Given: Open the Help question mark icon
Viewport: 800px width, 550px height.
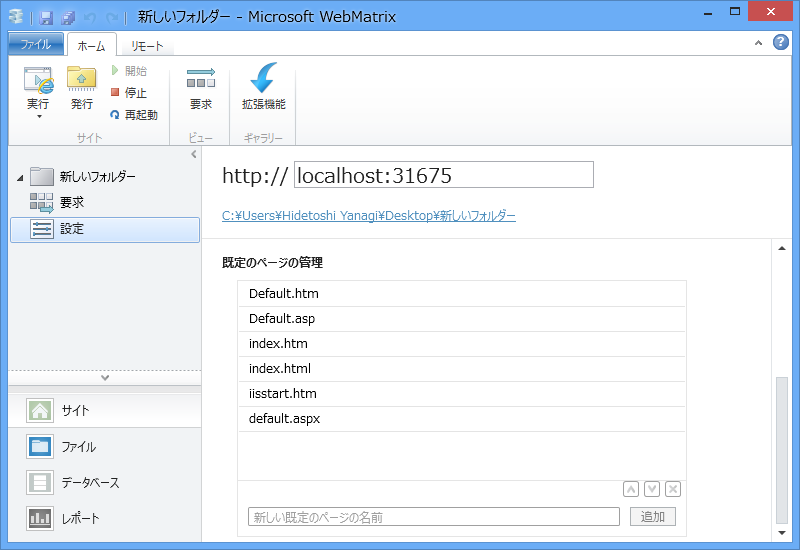Looking at the screenshot, I should [x=781, y=42].
